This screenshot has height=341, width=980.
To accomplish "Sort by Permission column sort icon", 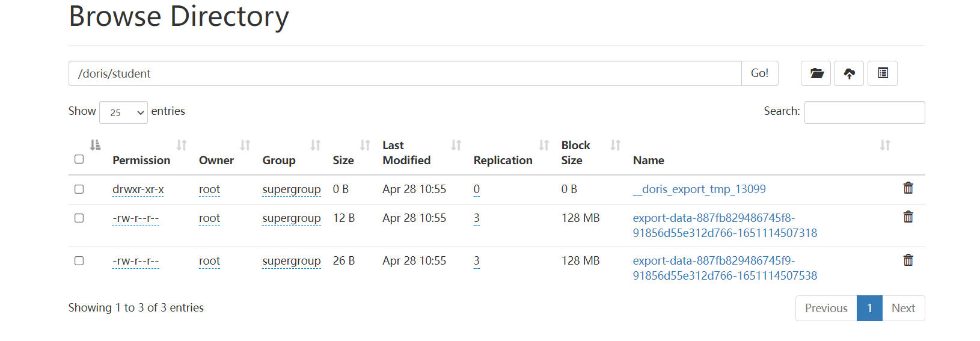I will coord(182,145).
